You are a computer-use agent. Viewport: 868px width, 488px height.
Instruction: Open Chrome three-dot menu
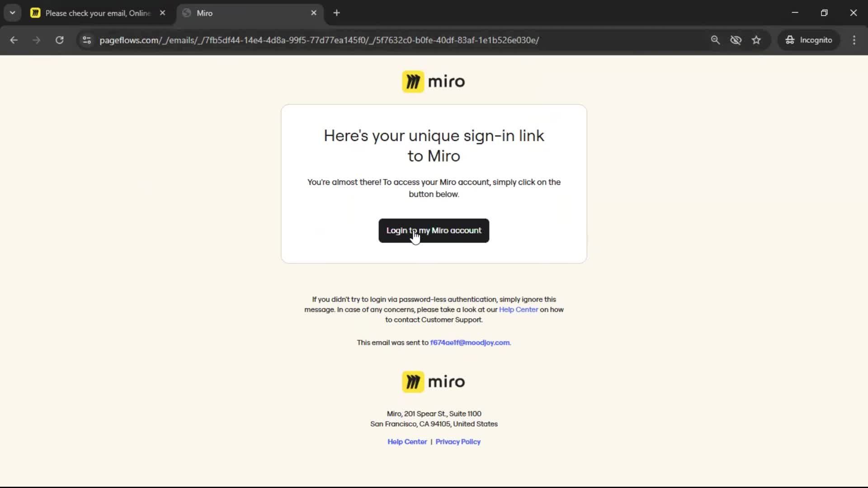(x=854, y=40)
